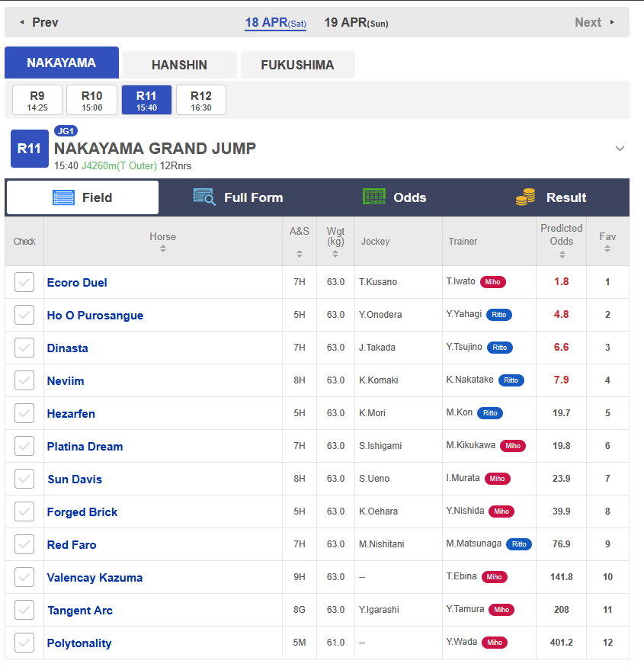Click jockey name T.Kusano
Screen dimensions: 644x667
[378, 282]
